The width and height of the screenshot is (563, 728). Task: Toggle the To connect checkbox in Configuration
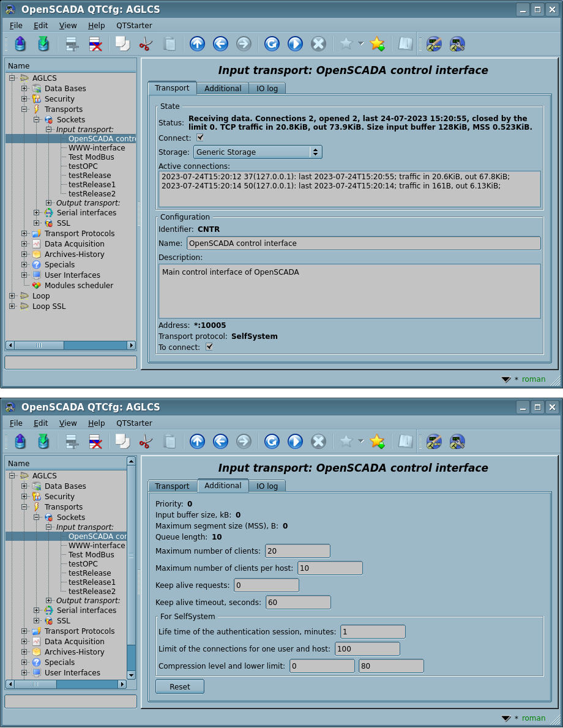click(209, 347)
